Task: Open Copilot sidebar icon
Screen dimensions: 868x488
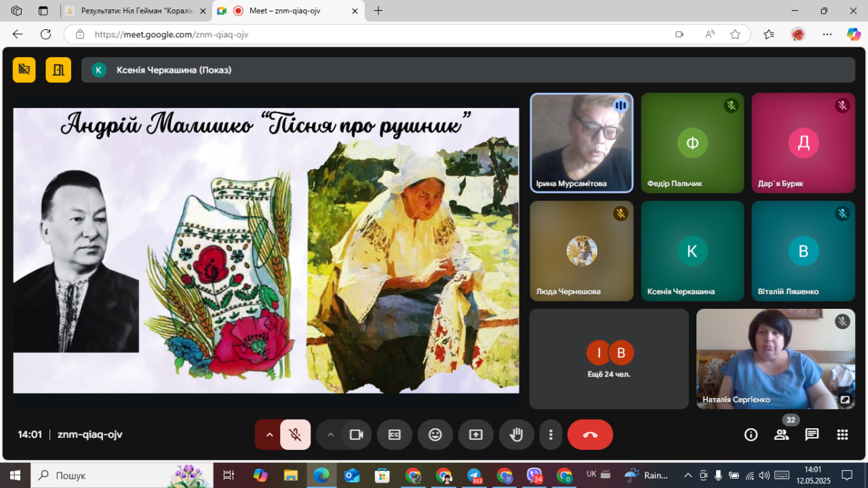Action: [x=854, y=34]
